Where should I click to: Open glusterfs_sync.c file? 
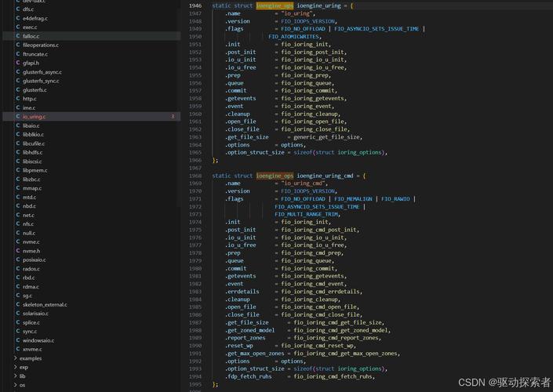click(41, 81)
